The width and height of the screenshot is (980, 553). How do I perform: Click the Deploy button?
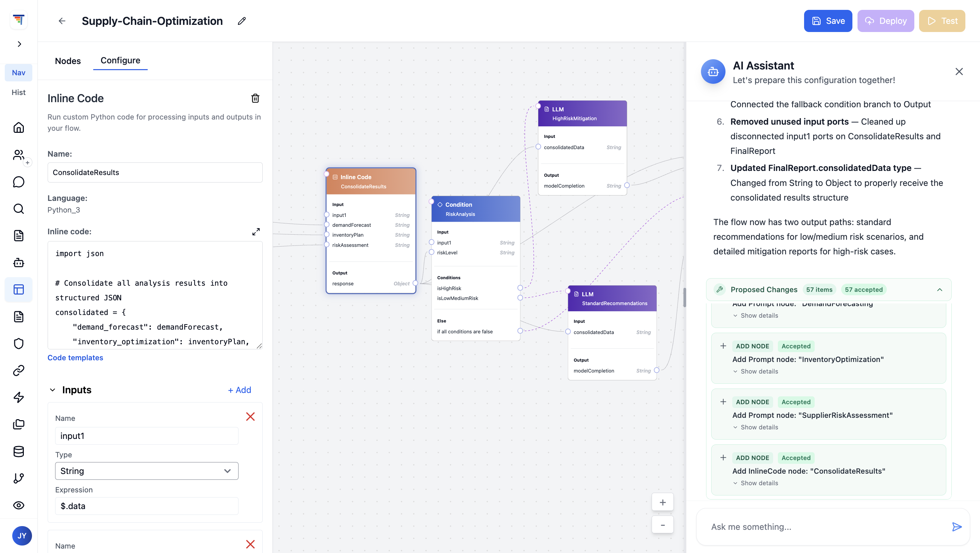tap(885, 21)
